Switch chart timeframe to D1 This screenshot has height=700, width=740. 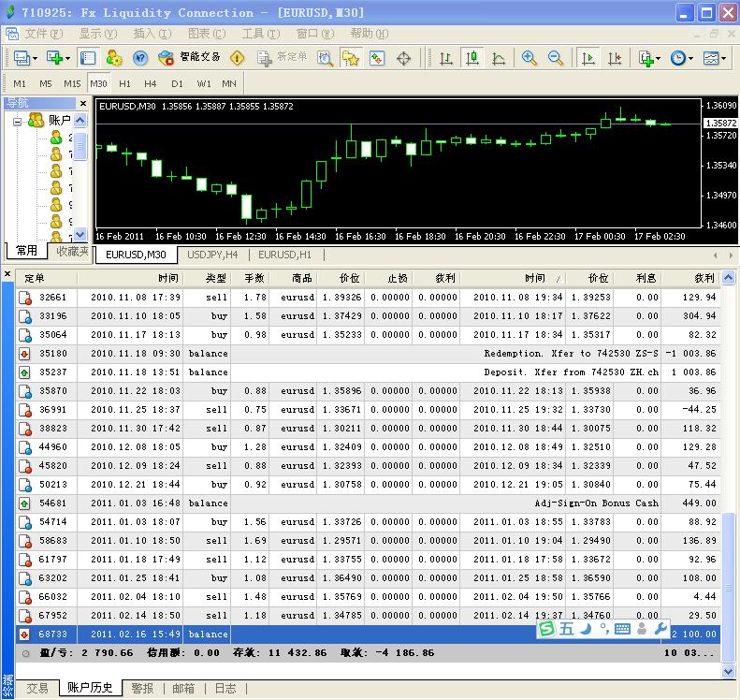point(177,83)
